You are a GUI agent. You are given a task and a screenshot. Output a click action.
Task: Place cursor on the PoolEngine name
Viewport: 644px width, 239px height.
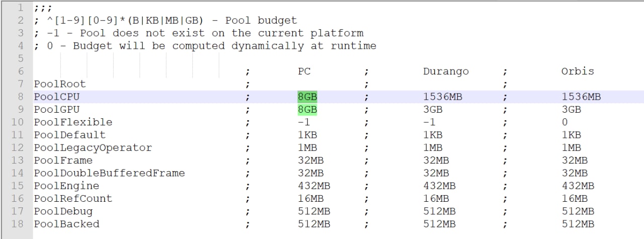click(66, 186)
